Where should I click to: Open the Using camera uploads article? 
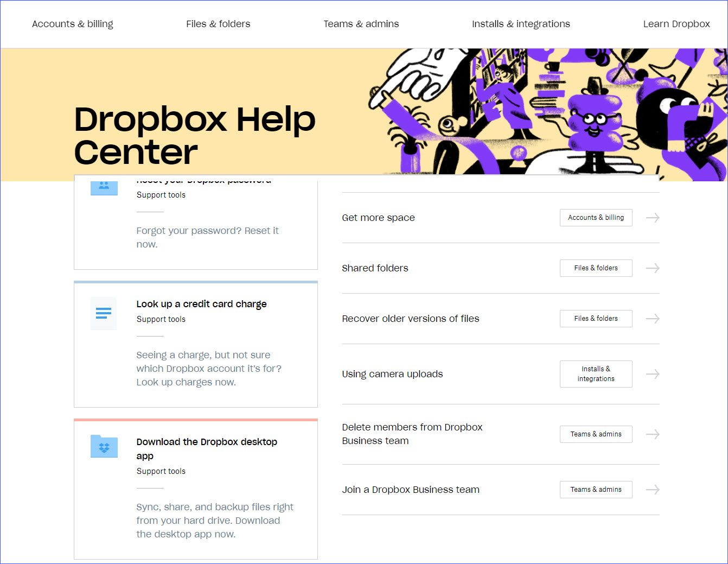(392, 374)
